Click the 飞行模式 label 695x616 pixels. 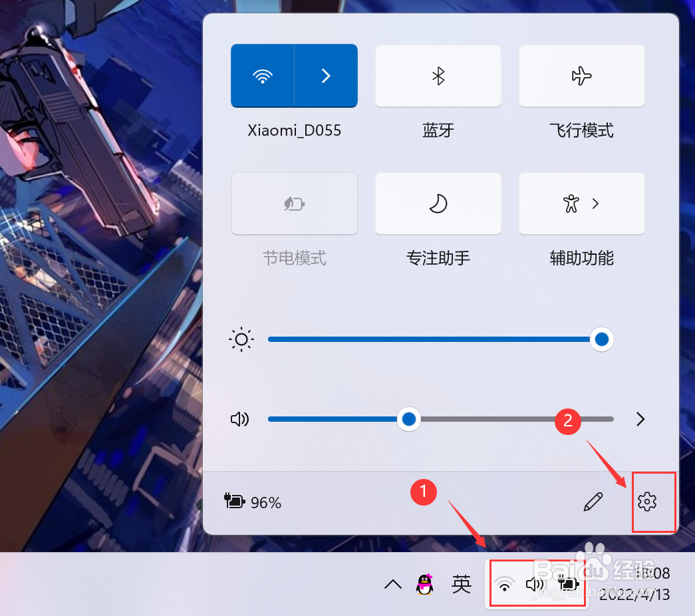click(581, 130)
